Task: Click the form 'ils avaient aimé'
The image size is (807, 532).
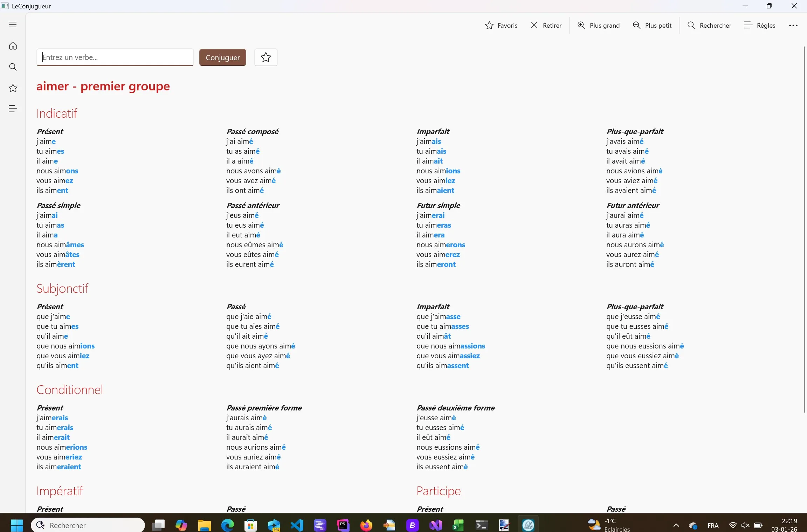Action: 631,191
